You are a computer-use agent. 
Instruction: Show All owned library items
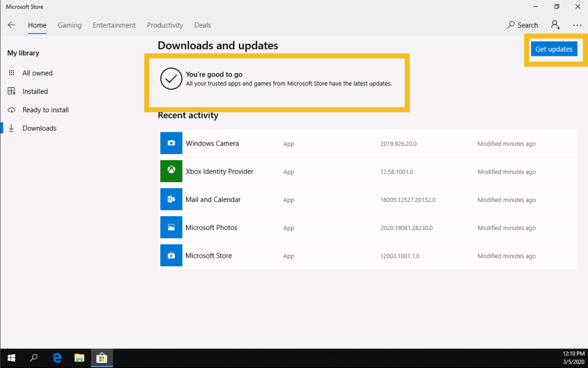[37, 73]
